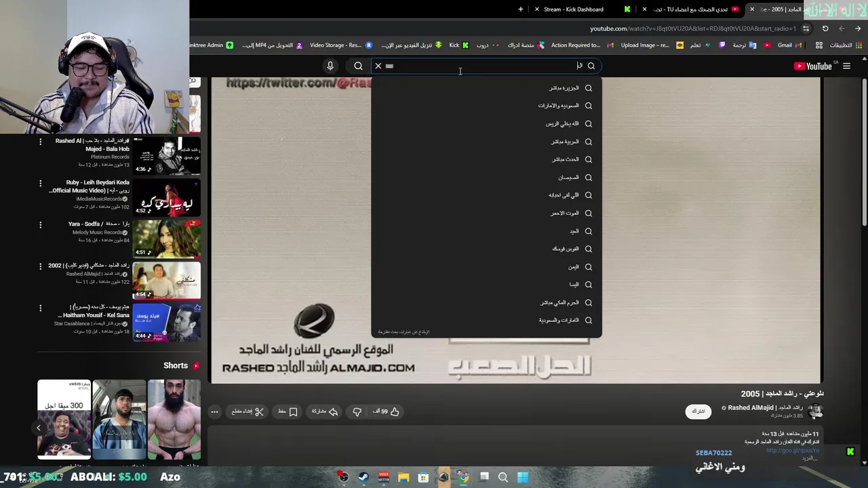This screenshot has height=488, width=868.
Task: Open options for the 2002 Rashed video
Action: (40, 266)
